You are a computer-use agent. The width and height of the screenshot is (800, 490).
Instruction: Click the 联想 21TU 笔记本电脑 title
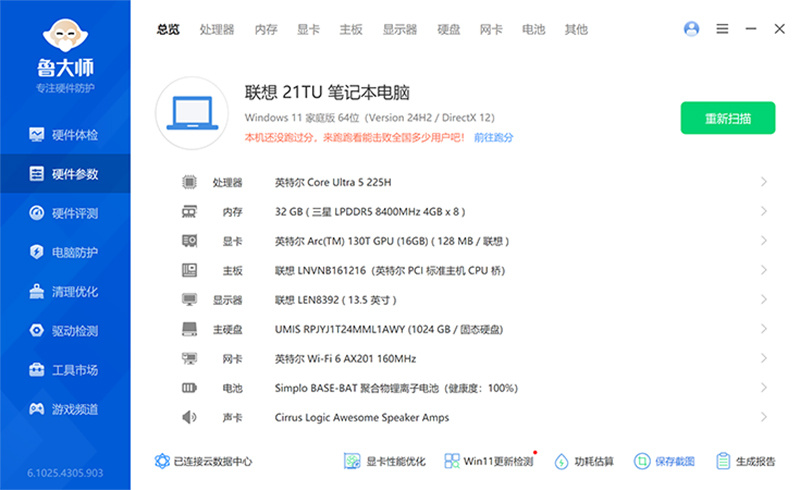pos(327,92)
